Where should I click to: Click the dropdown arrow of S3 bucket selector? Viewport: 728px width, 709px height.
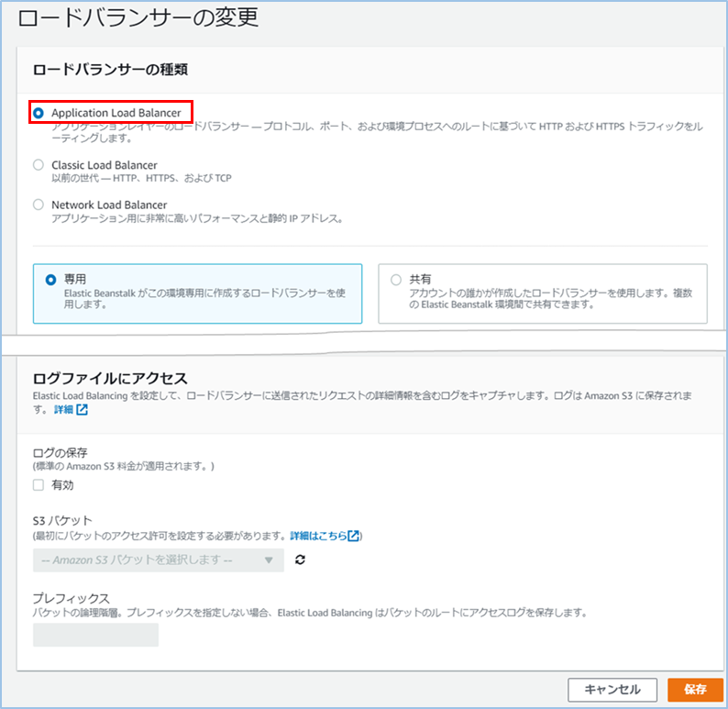tap(269, 559)
